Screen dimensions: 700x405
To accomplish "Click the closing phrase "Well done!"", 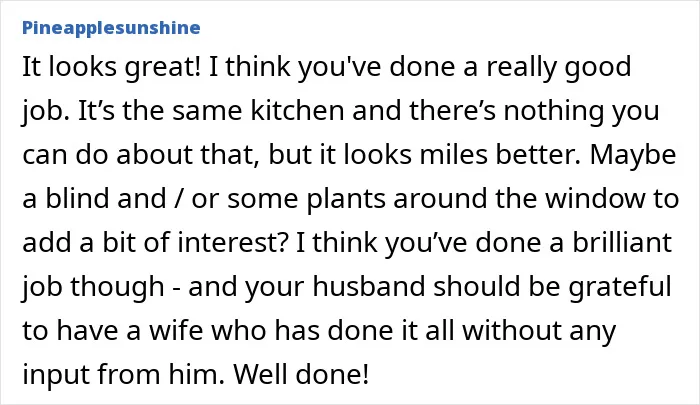I will tap(301, 374).
